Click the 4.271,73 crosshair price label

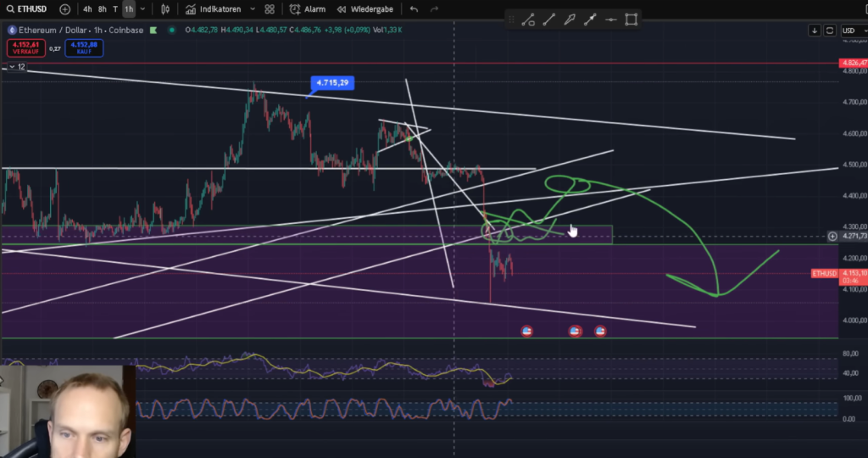854,237
